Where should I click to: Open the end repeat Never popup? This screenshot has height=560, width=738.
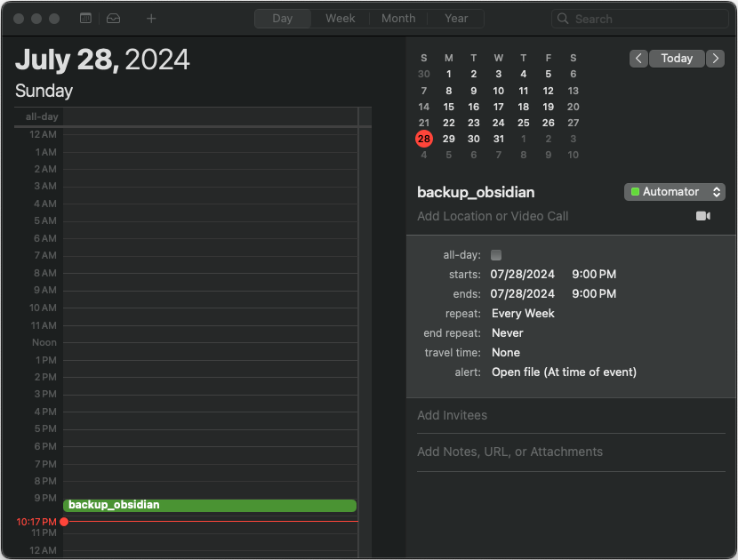508,333
